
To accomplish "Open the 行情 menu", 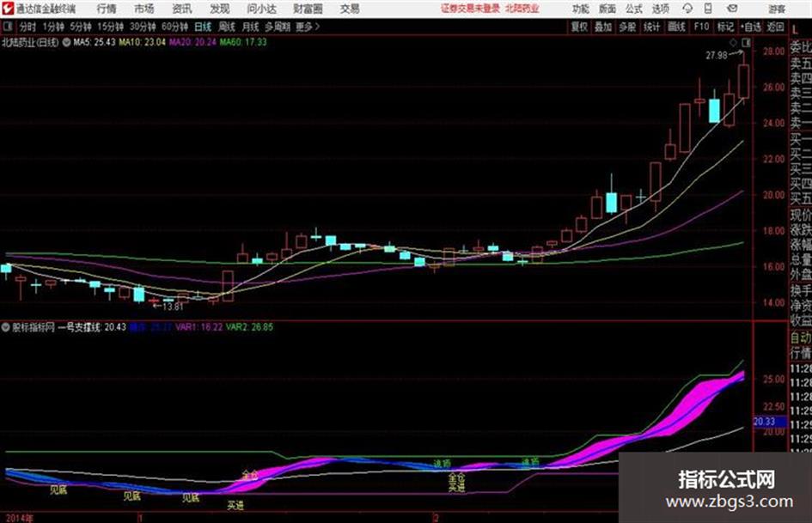I will coord(107,9).
